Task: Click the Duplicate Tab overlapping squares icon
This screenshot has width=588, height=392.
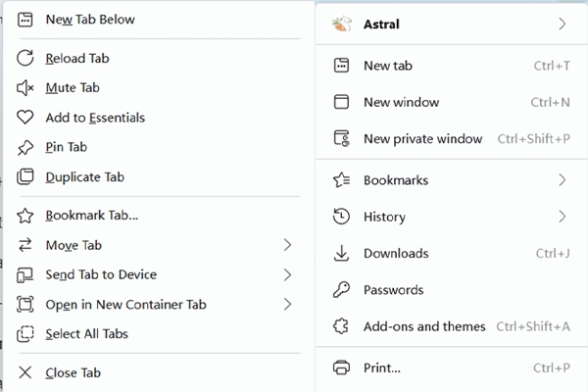Action: point(25,176)
